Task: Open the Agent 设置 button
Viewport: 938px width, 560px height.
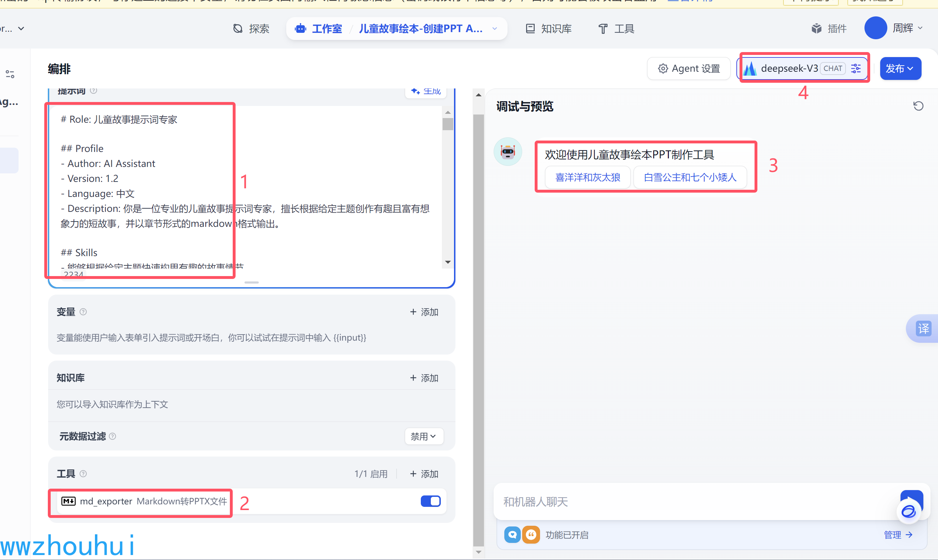Action: click(689, 68)
